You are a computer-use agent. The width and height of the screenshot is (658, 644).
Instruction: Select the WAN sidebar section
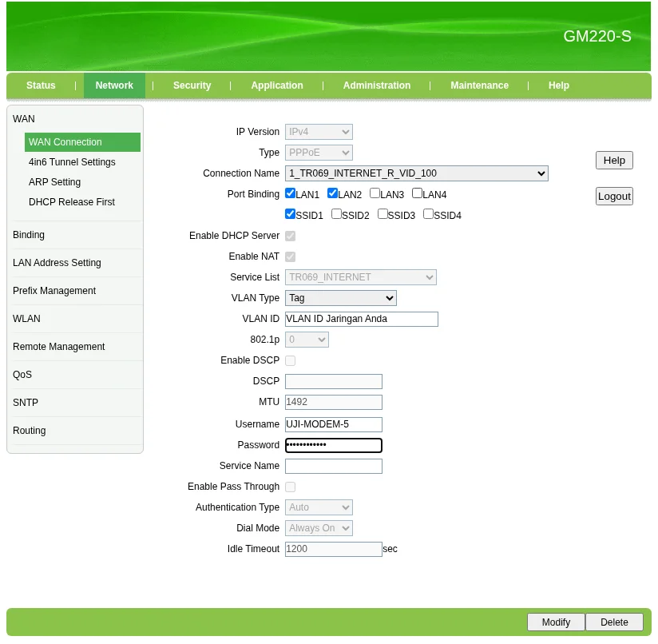pyautogui.click(x=24, y=119)
